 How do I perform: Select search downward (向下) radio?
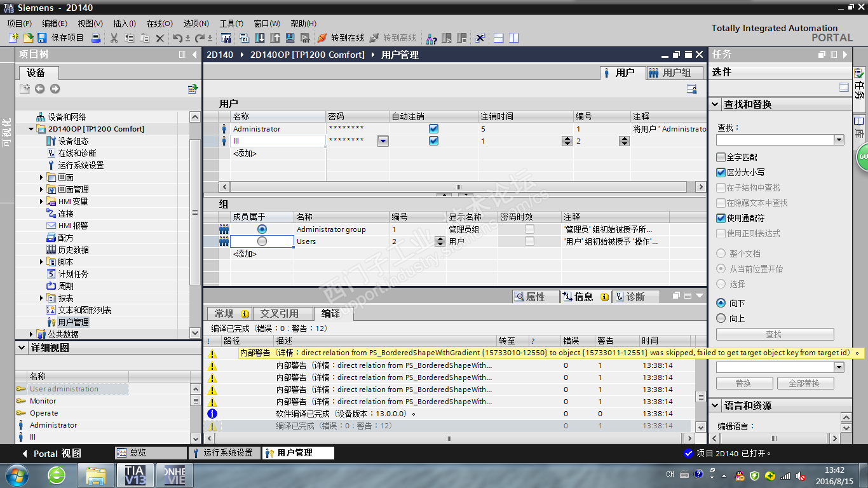click(721, 303)
